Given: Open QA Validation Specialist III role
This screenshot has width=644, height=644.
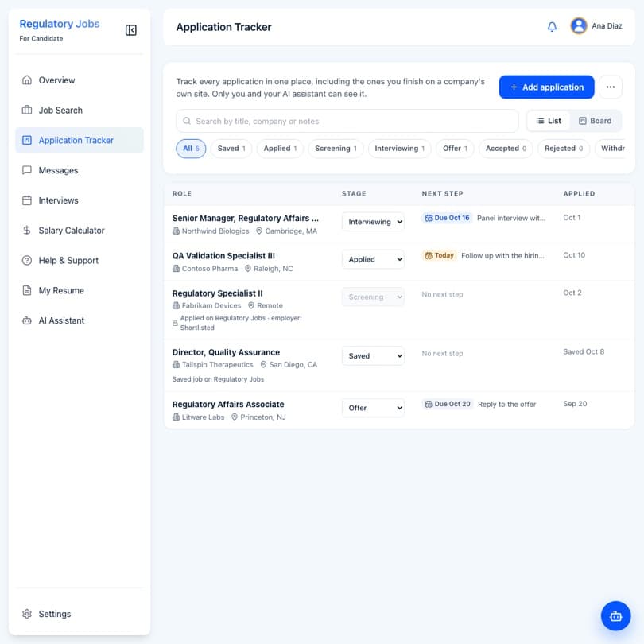Looking at the screenshot, I should [223, 255].
